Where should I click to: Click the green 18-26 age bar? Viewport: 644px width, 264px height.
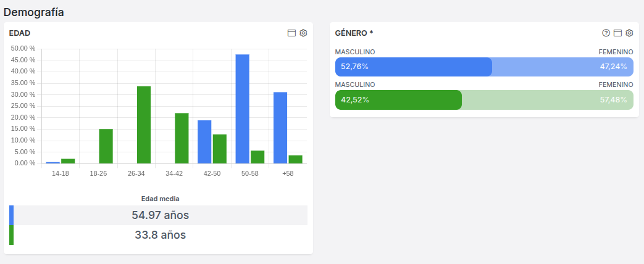[x=106, y=146]
